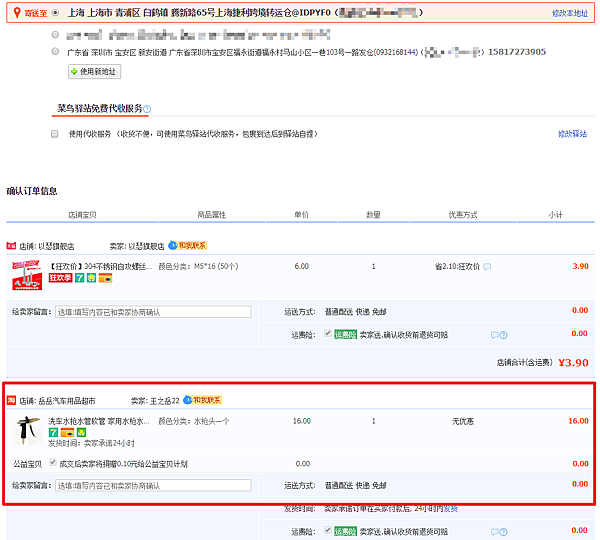Focus the 给卖家留言 field for 岳岳汽车用品超市
600x540 pixels.
153,486
